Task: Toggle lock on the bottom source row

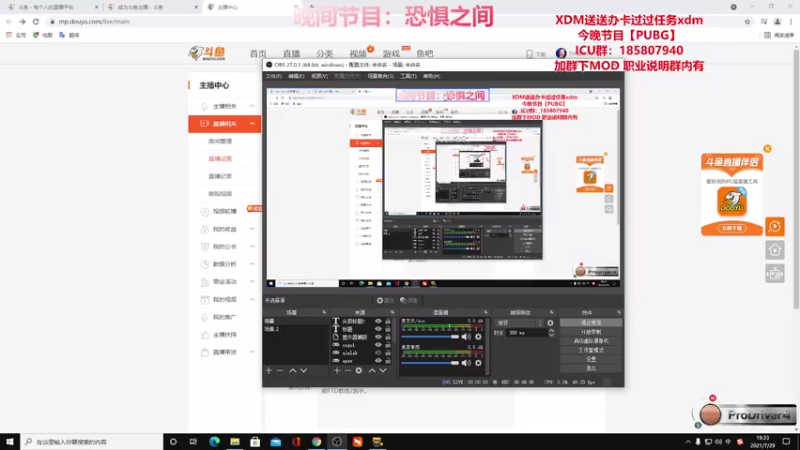Action: coord(388,361)
